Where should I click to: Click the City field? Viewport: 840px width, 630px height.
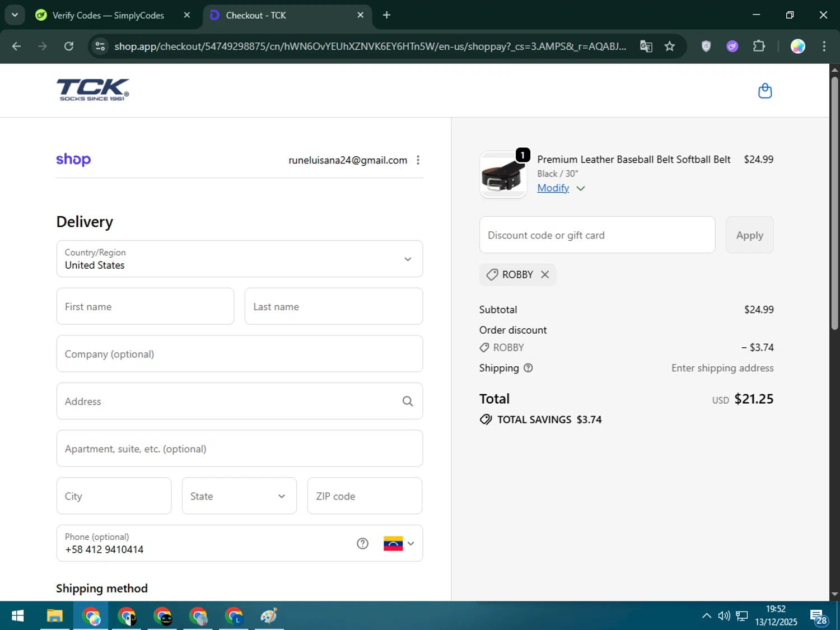tap(114, 496)
